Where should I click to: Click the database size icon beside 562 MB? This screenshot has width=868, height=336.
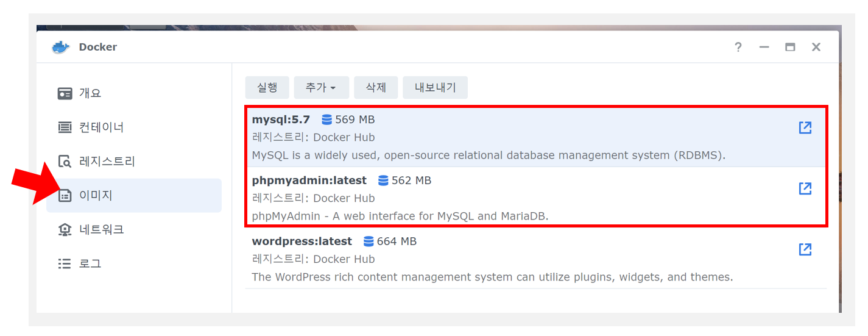click(x=383, y=181)
